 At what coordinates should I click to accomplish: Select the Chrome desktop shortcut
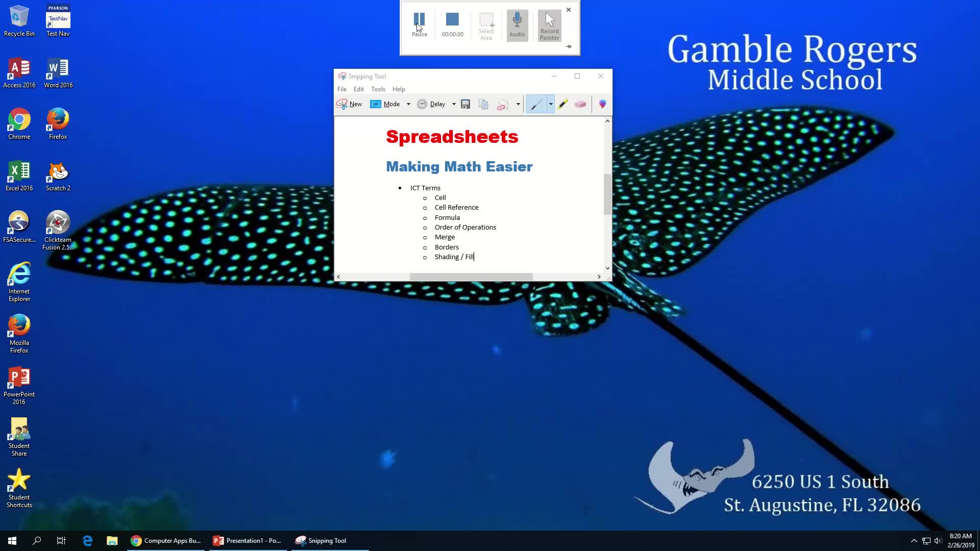19,124
